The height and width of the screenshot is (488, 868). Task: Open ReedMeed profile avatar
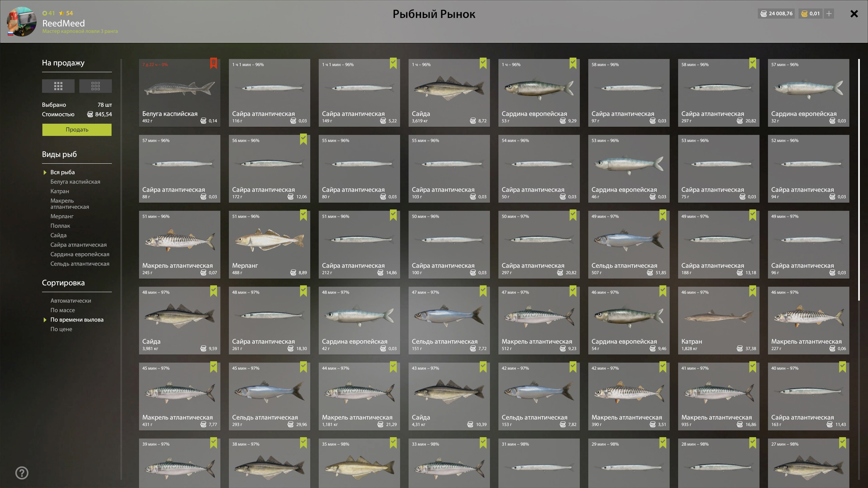(22, 21)
